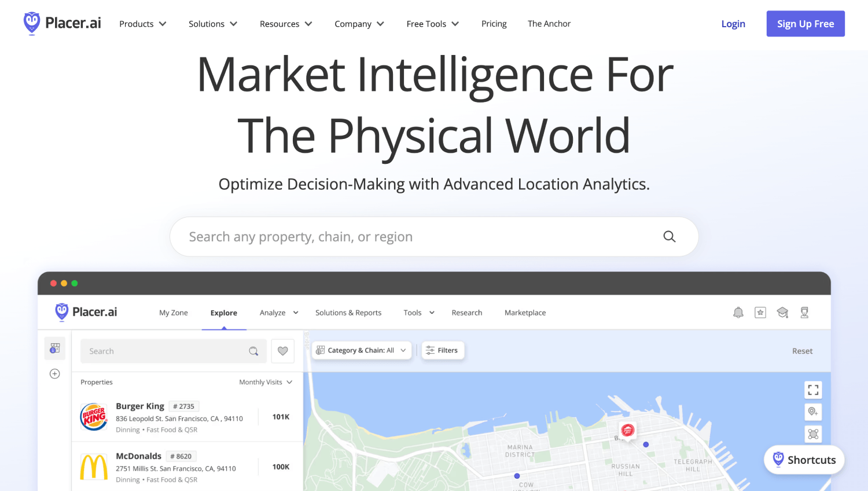Click the McDonalds logo
Viewport: 868px width, 491px height.
tap(94, 467)
